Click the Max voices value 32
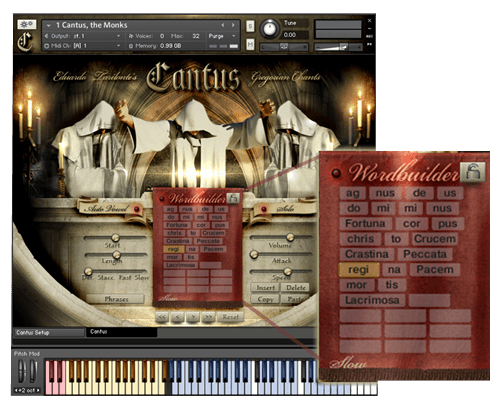The height and width of the screenshot is (414, 500). point(196,36)
